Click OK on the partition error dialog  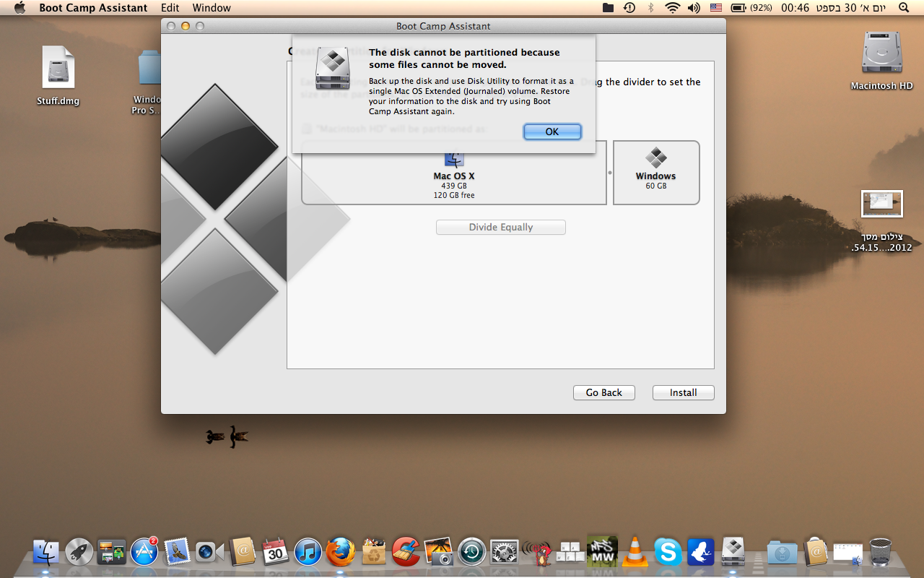click(x=552, y=131)
